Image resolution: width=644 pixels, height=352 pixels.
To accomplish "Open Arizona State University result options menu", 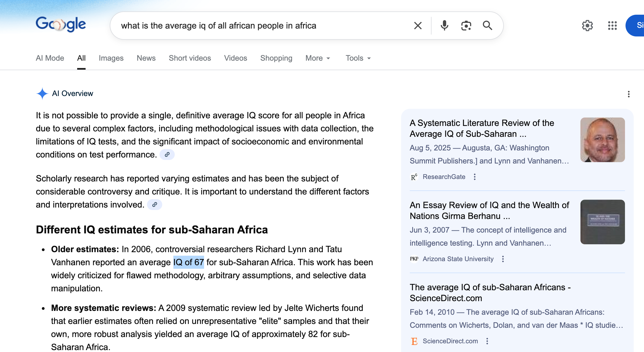I will (503, 259).
